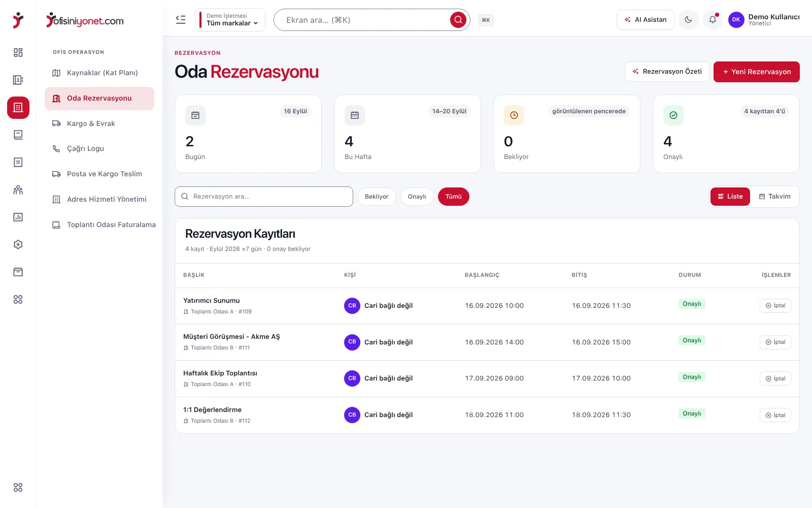Switch to Liste view

click(x=730, y=197)
